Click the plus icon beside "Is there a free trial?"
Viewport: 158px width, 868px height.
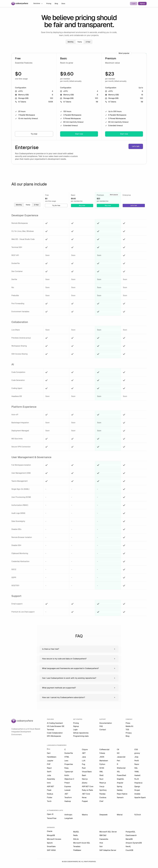(114, 649)
